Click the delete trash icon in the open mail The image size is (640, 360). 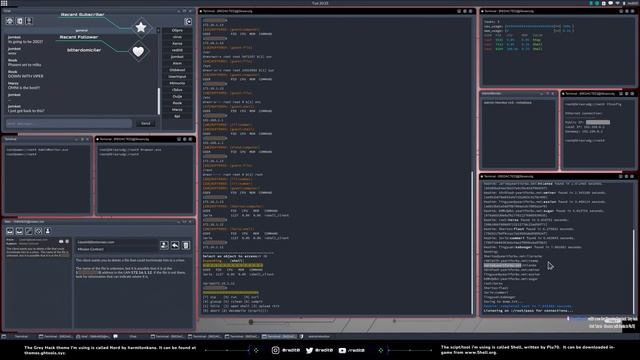point(186,245)
